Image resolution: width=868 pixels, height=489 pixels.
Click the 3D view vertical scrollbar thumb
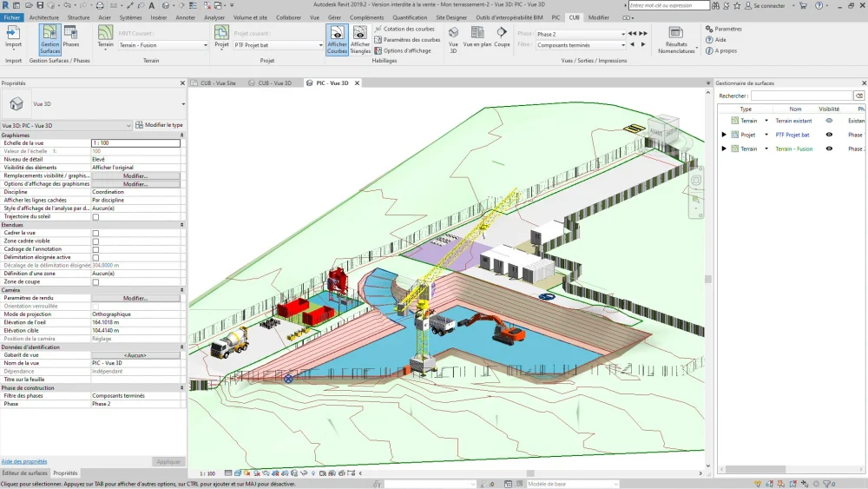click(708, 279)
